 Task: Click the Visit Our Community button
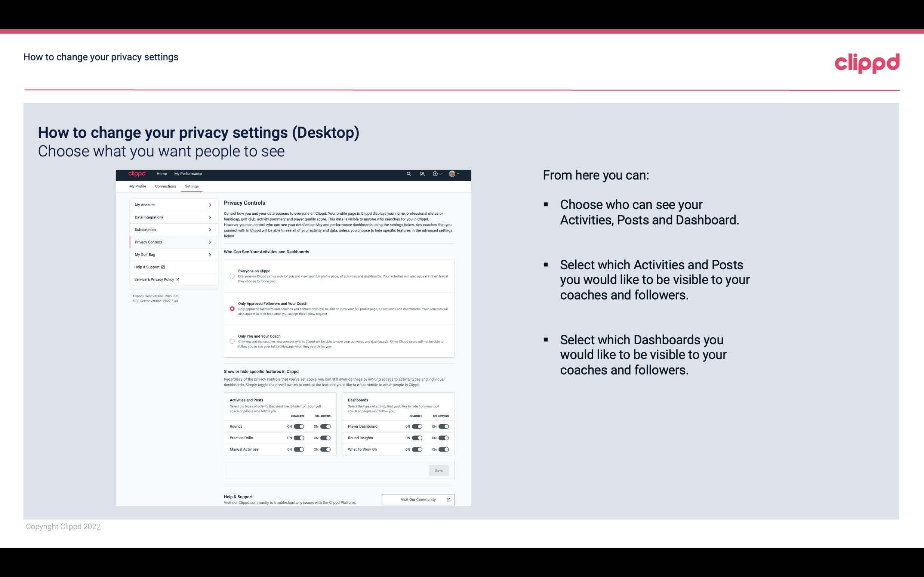[418, 499]
